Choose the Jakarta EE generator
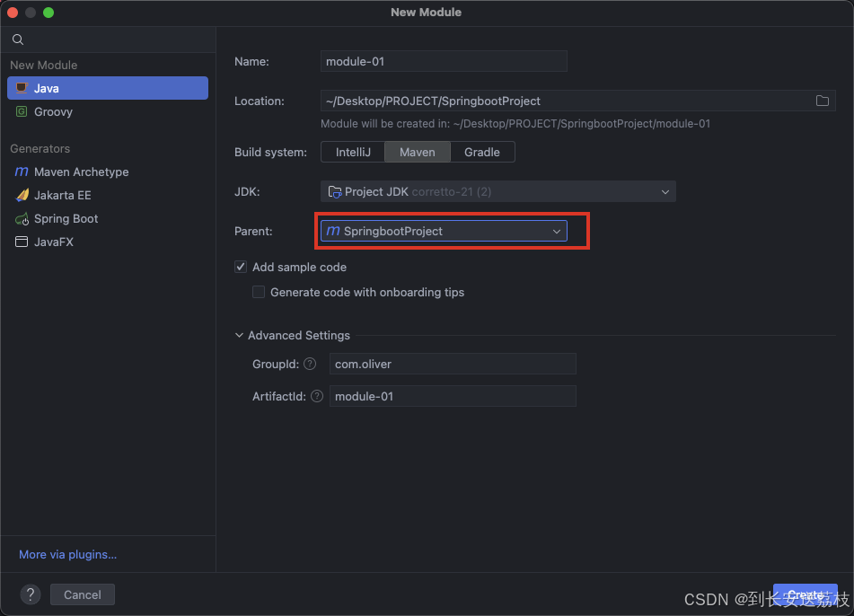The image size is (854, 616). [x=108, y=195]
